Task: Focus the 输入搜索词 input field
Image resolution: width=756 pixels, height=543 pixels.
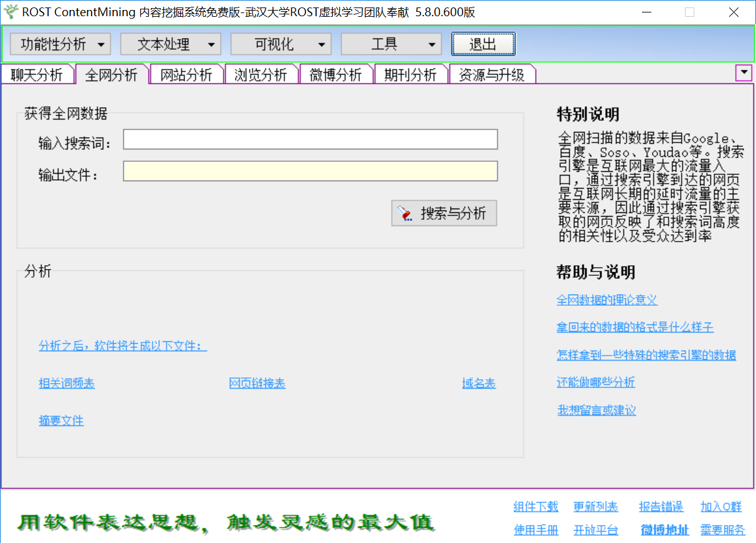Action: [310, 139]
